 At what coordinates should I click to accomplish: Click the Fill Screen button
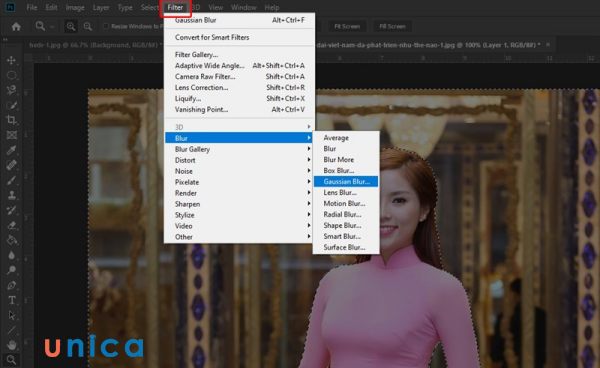tap(392, 26)
